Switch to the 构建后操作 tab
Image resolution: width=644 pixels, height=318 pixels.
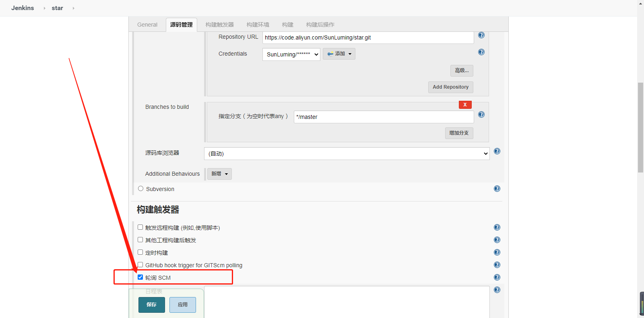[x=320, y=25]
